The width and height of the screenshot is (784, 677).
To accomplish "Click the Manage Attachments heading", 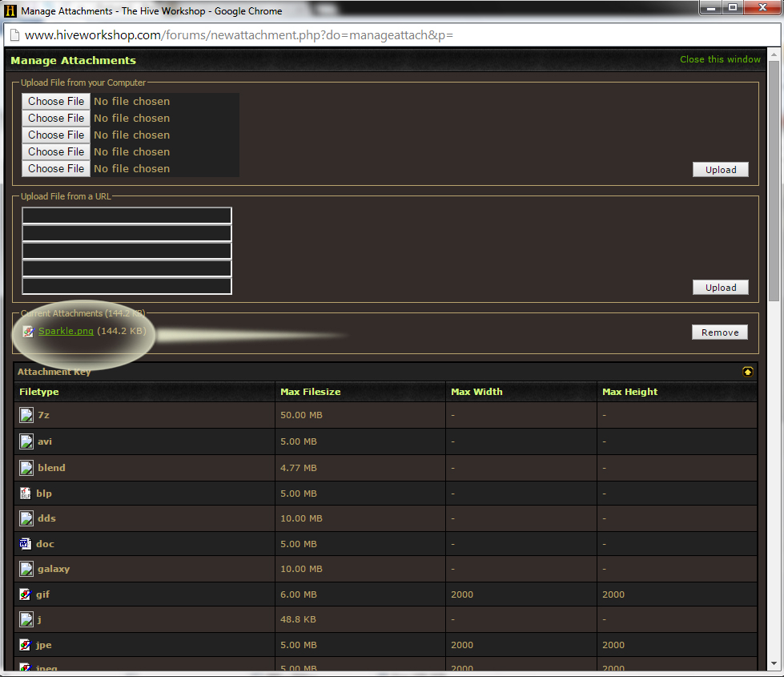I will pos(74,61).
